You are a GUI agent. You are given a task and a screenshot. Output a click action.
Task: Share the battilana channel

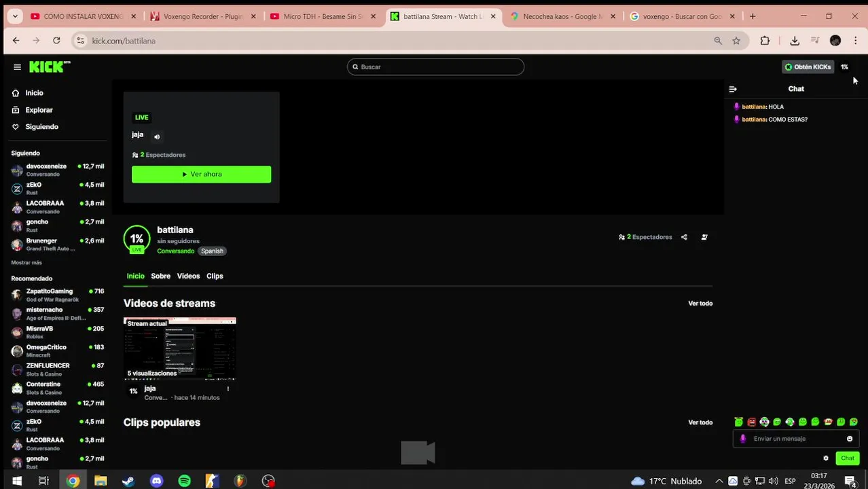click(684, 237)
